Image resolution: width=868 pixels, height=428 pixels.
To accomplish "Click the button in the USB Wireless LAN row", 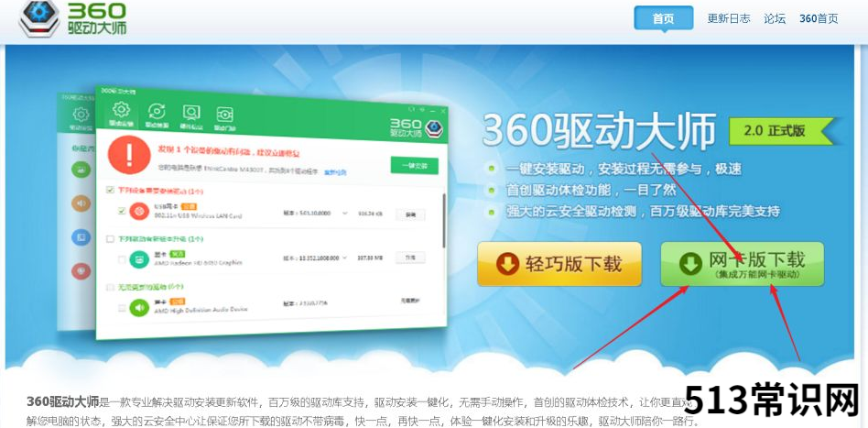I will 410,214.
